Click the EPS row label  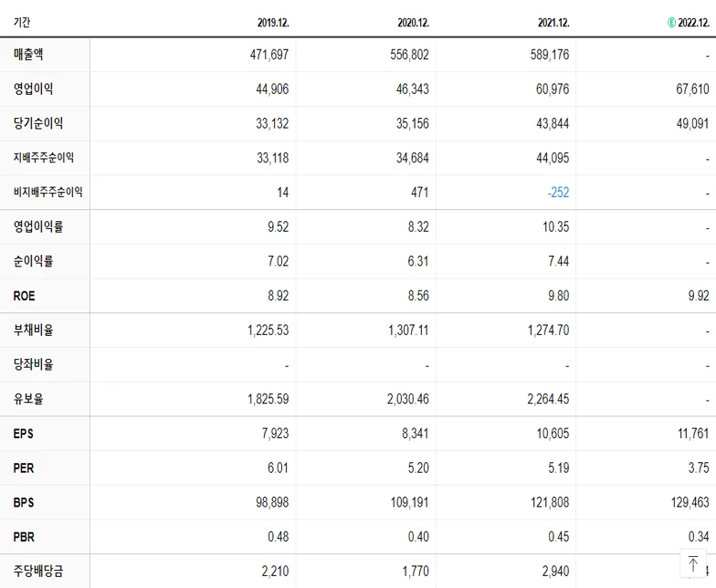(x=24, y=433)
